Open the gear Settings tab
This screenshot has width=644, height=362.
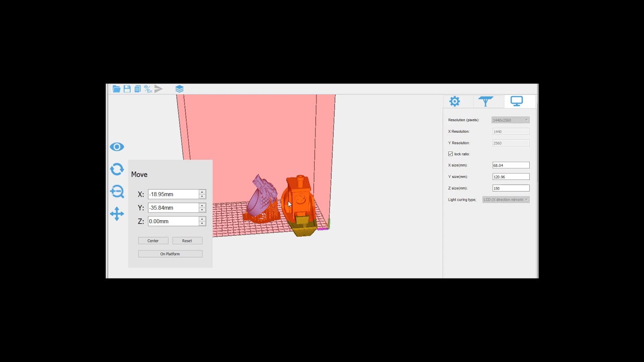(x=455, y=101)
